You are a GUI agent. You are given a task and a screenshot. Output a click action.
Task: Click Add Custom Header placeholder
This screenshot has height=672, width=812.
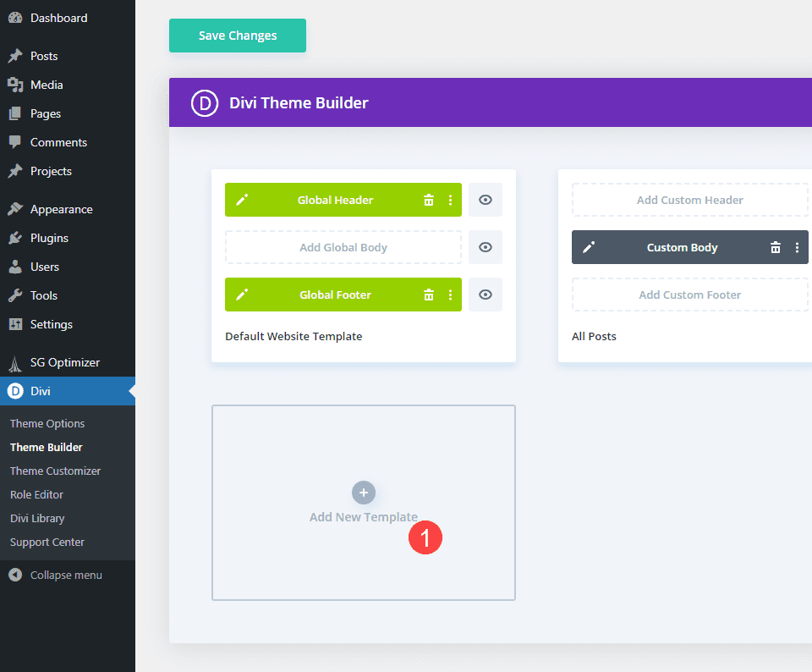[x=690, y=200]
